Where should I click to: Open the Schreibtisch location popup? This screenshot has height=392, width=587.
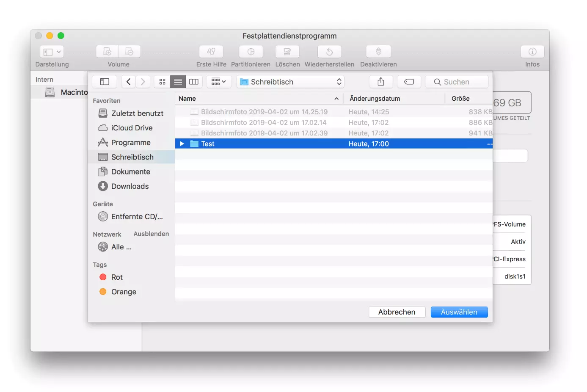pos(290,82)
